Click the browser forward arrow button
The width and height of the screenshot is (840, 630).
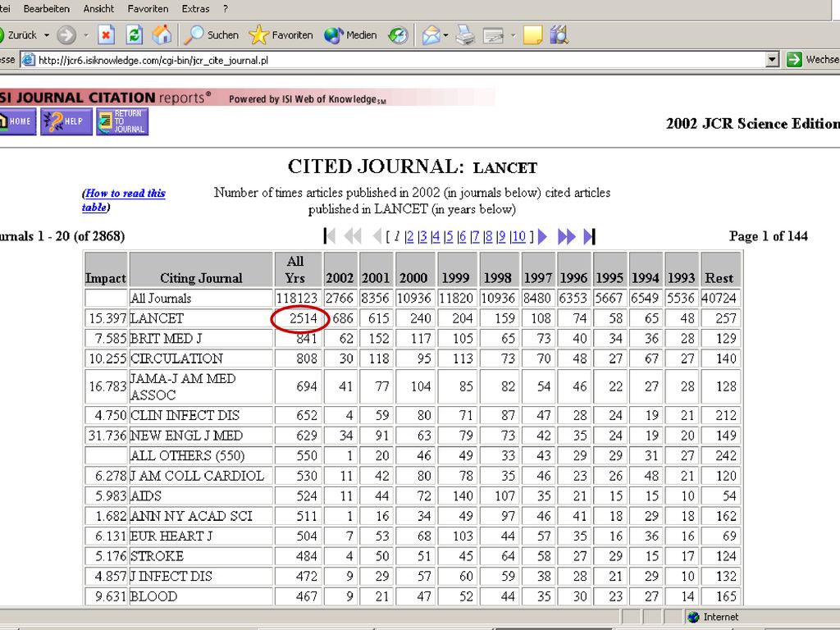pyautogui.click(x=66, y=35)
